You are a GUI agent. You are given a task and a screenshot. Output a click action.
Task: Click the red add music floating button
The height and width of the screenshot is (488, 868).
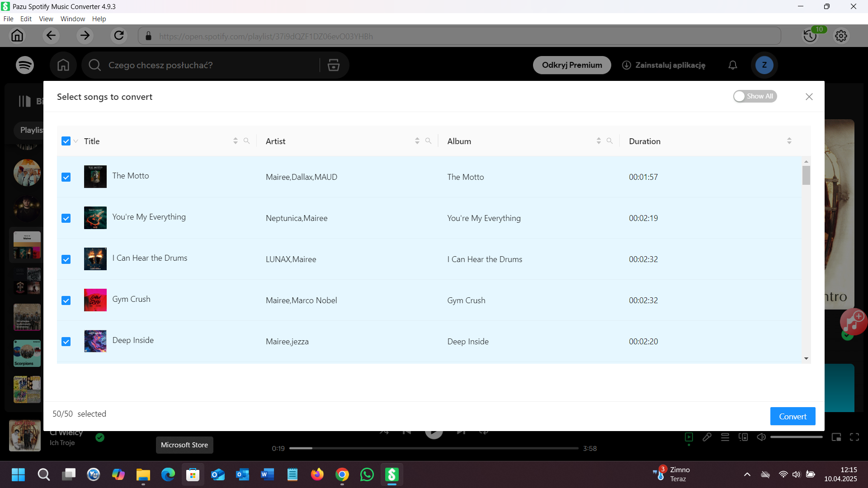point(854,321)
